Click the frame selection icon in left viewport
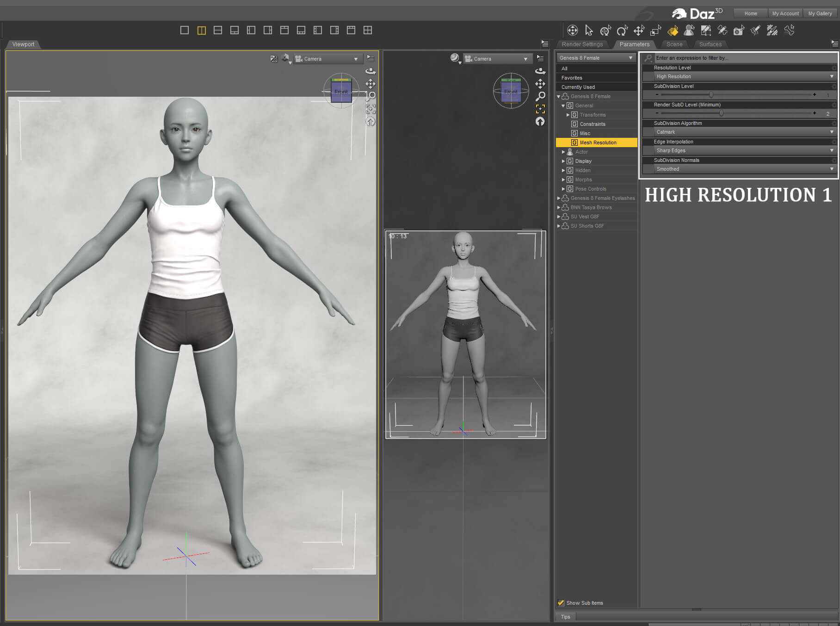This screenshot has width=840, height=626. 371,109
